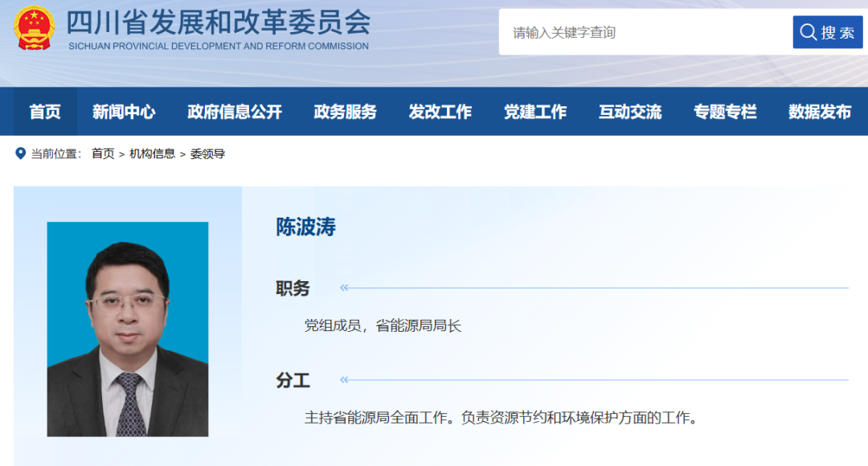Click the English subtitle under the commission name

[217, 46]
